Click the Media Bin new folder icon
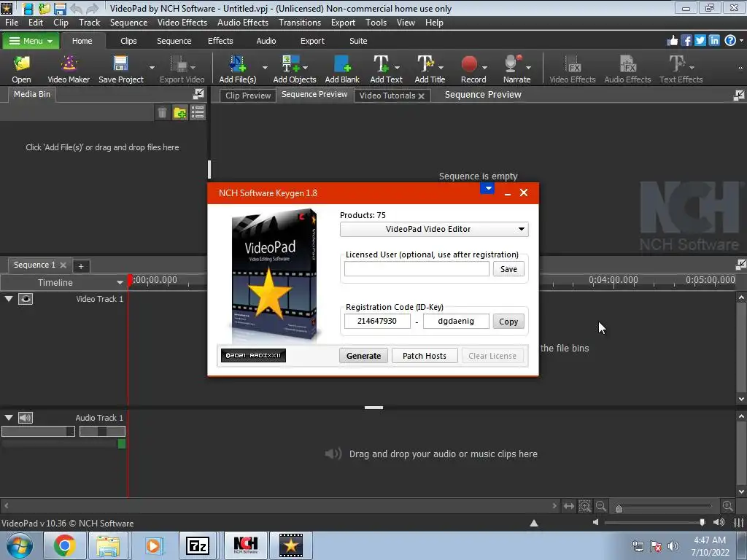Screen dimensions: 747x560 180,112
